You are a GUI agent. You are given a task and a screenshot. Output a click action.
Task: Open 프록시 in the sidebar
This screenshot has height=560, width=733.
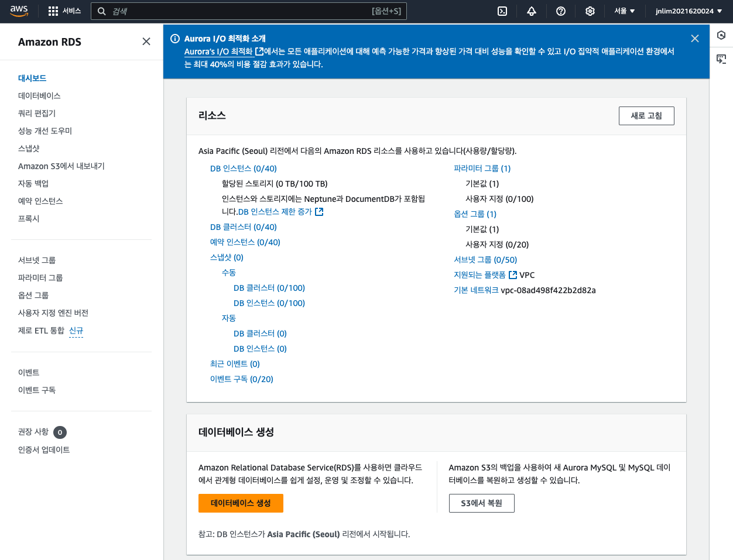pos(29,218)
